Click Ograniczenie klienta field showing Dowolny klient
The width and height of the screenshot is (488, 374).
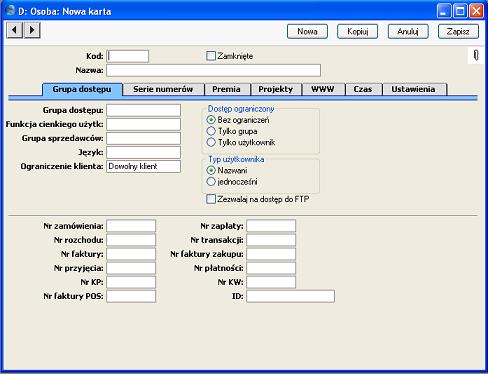click(x=144, y=166)
